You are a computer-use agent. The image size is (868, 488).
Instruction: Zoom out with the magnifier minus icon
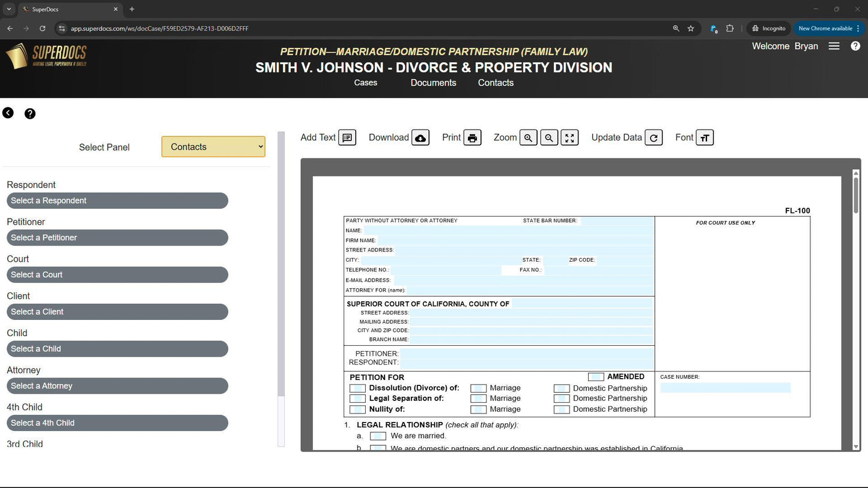549,137
